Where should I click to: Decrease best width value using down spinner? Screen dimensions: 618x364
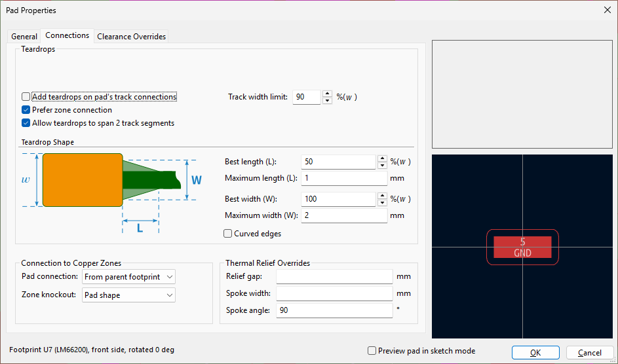pyautogui.click(x=382, y=202)
